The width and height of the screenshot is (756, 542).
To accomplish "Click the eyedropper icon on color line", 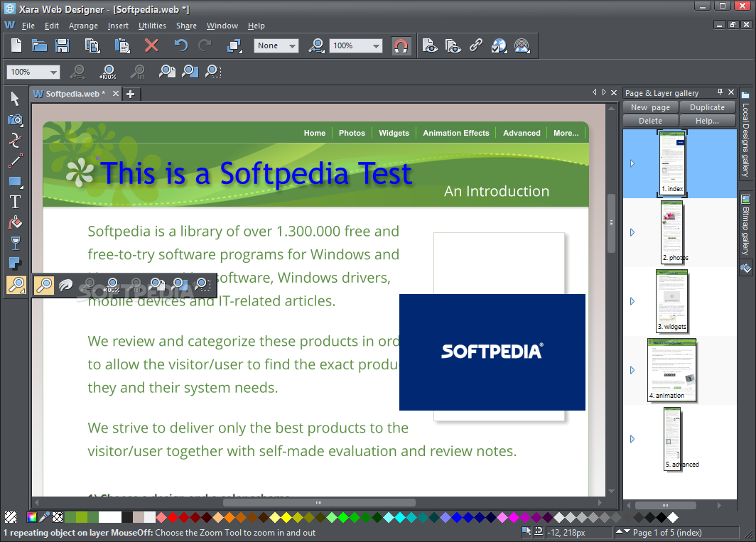I will coord(44,517).
